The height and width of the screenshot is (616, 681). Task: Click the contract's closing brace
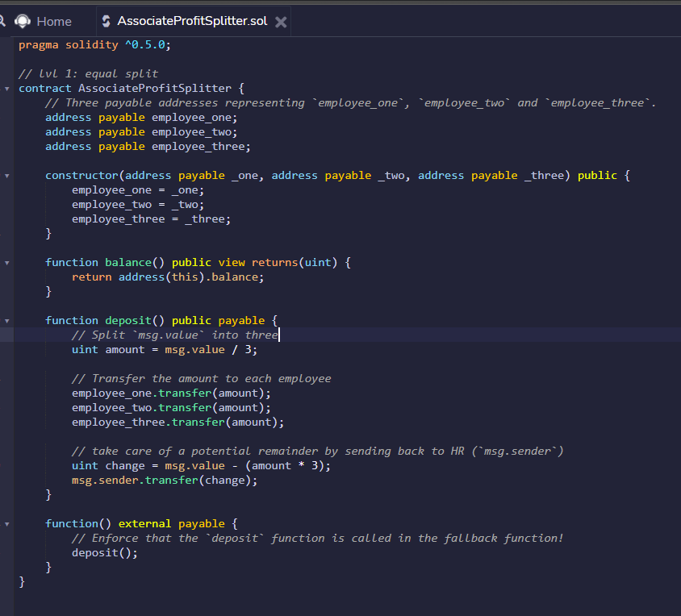click(23, 581)
